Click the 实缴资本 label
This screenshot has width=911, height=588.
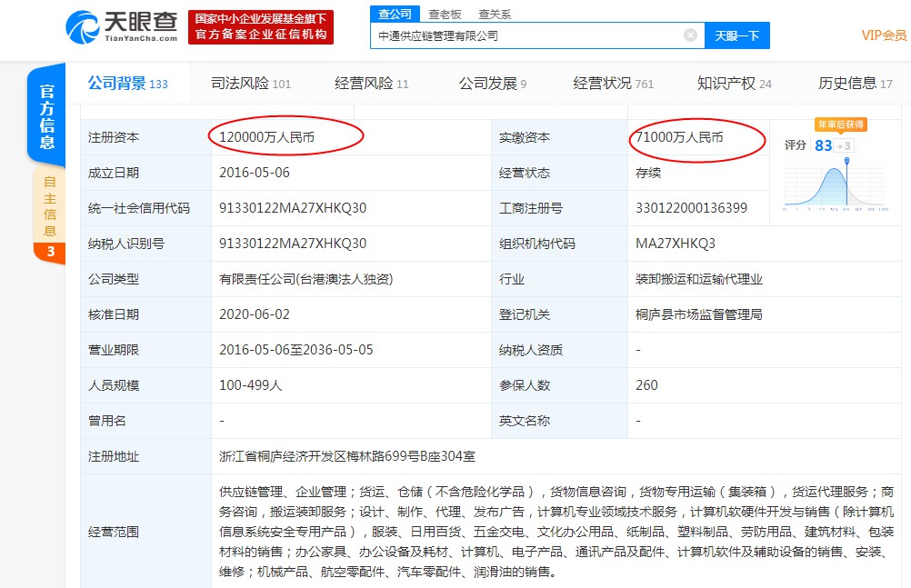524,137
